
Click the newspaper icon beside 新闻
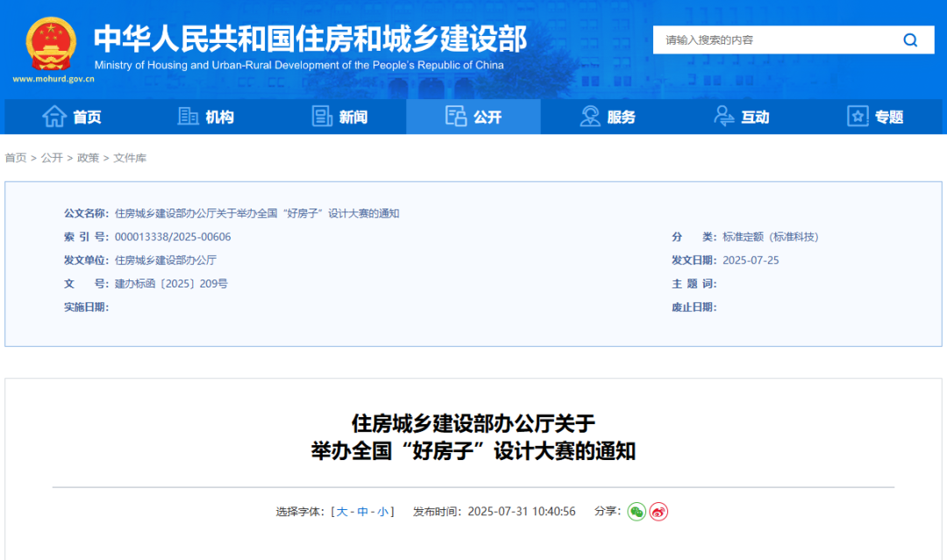(323, 117)
